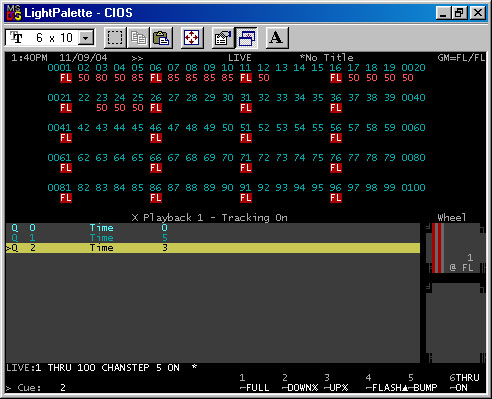The image size is (492, 399).
Task: Open the Properties toolbar icon
Action: click(x=223, y=38)
